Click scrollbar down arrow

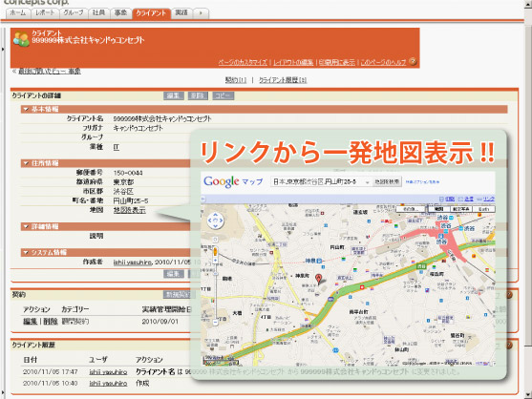point(527,395)
